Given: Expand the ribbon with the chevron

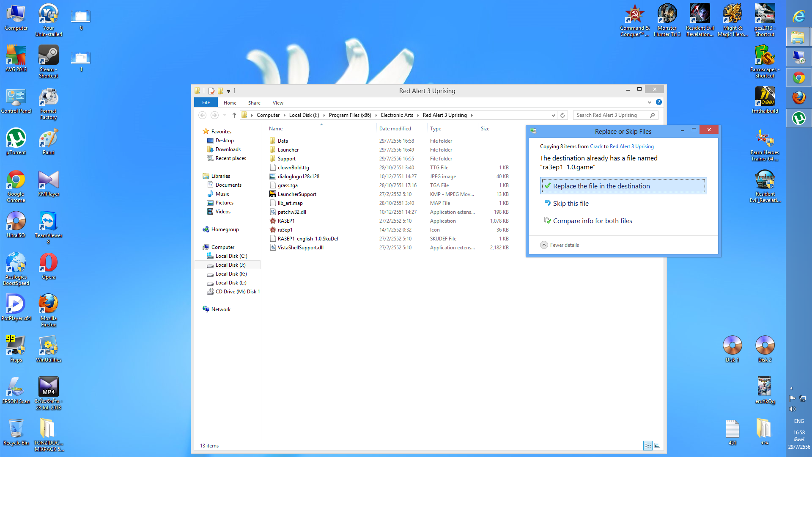Looking at the screenshot, I should click(649, 102).
